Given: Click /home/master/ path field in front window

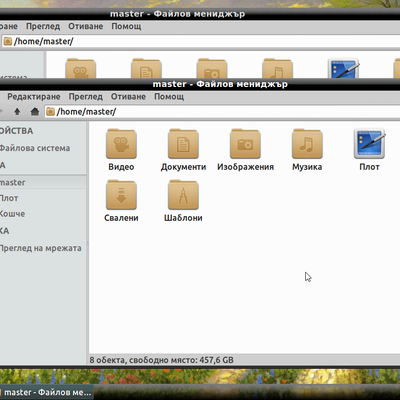Looking at the screenshot, I should (222, 111).
